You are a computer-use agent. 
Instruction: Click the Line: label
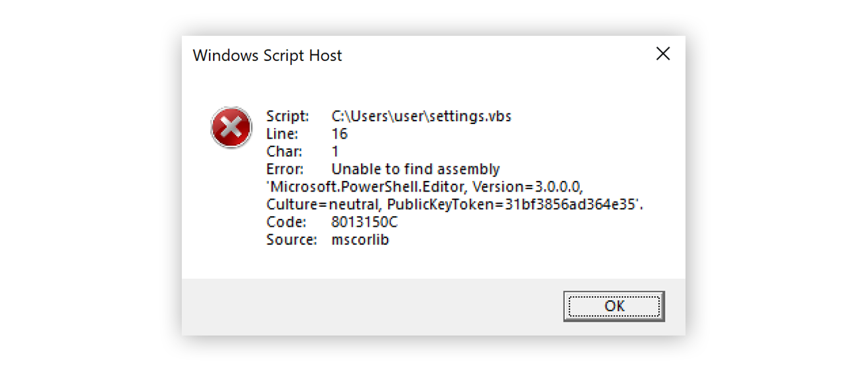pyautogui.click(x=282, y=134)
